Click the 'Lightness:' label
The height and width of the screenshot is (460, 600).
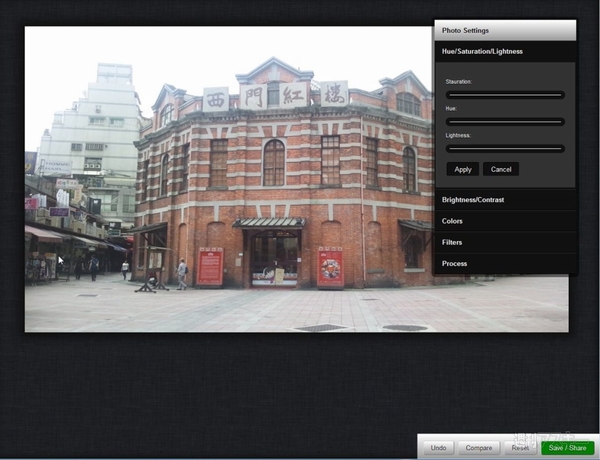pyautogui.click(x=458, y=135)
